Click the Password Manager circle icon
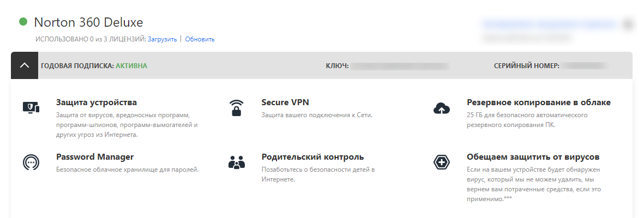Image resolution: width=644 pixels, height=218 pixels. click(31, 162)
